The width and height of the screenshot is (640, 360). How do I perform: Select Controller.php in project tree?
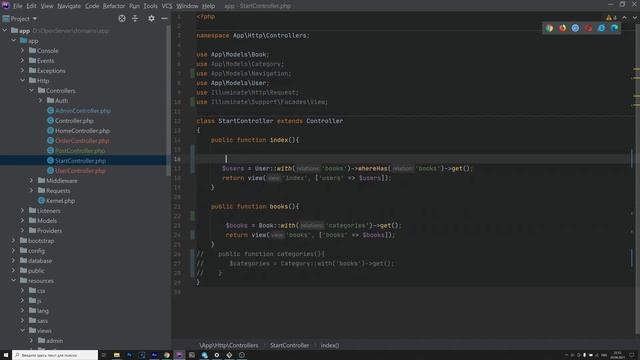tap(74, 121)
